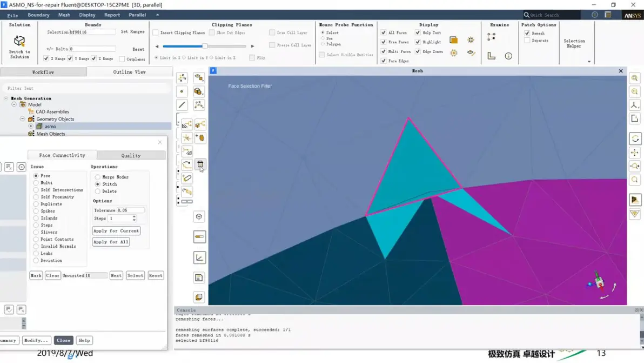Click the ruler measure icon in left toolbar

[199, 237]
